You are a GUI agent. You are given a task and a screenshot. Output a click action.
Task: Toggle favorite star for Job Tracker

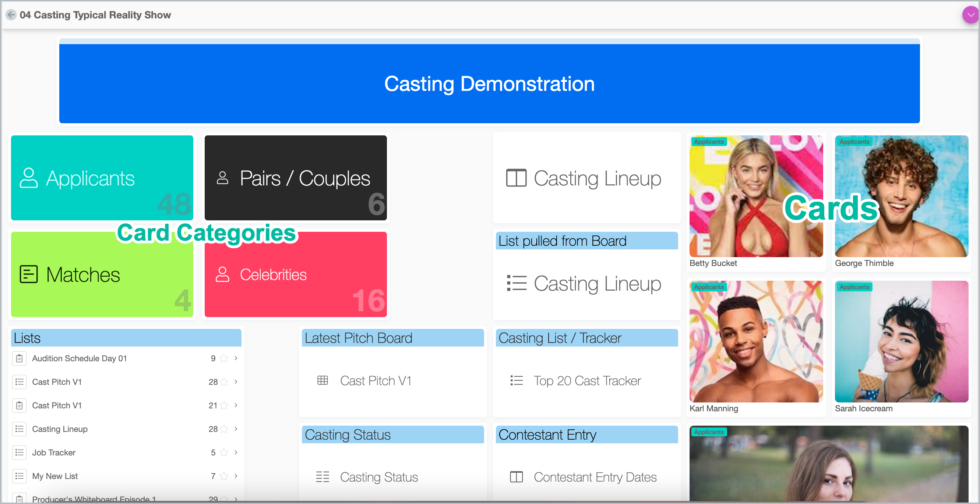point(224,452)
